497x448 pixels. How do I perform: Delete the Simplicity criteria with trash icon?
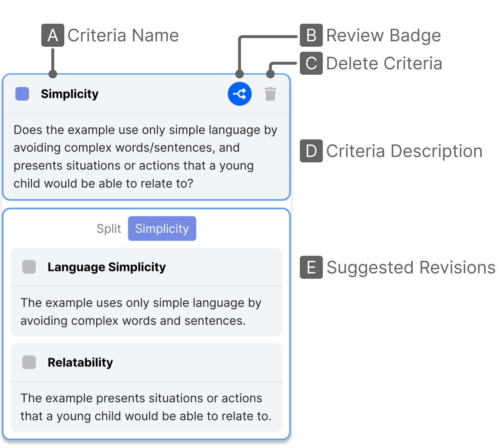click(270, 94)
